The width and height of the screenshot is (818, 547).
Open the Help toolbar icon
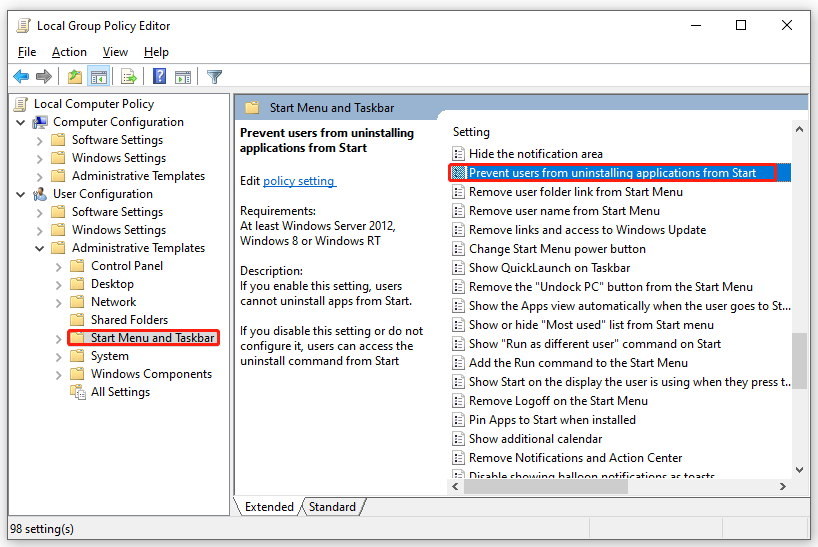(x=159, y=76)
